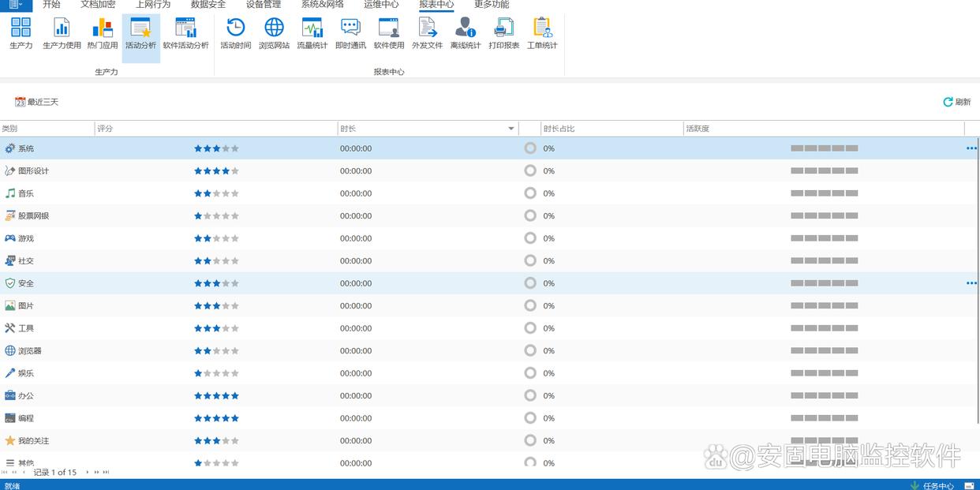980x490 pixels.
Task: Open the application menu button at top-left
Action: [x=16, y=5]
